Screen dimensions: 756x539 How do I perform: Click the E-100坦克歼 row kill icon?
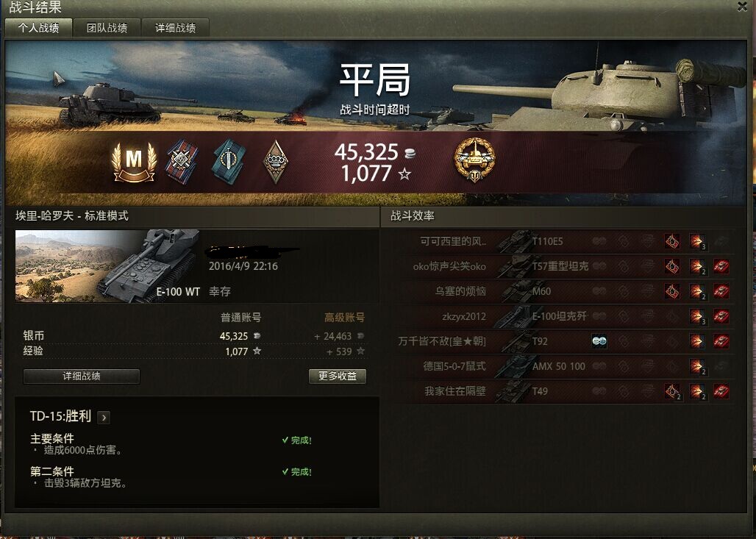point(721,316)
